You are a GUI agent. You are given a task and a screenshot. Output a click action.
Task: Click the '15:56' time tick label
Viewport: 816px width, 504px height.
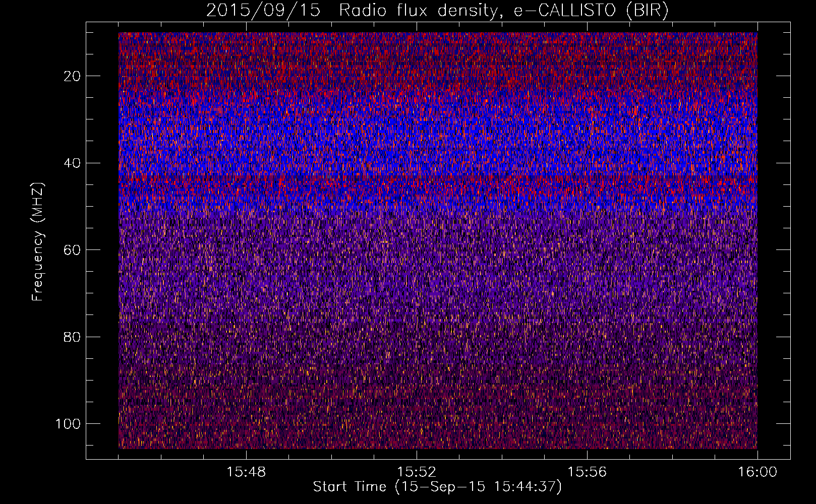pos(587,472)
